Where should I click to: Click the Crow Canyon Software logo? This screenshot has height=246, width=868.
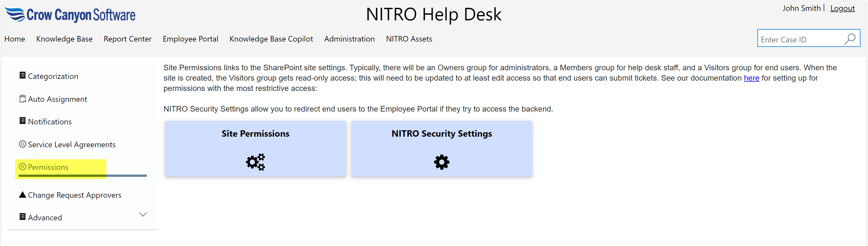tap(70, 15)
